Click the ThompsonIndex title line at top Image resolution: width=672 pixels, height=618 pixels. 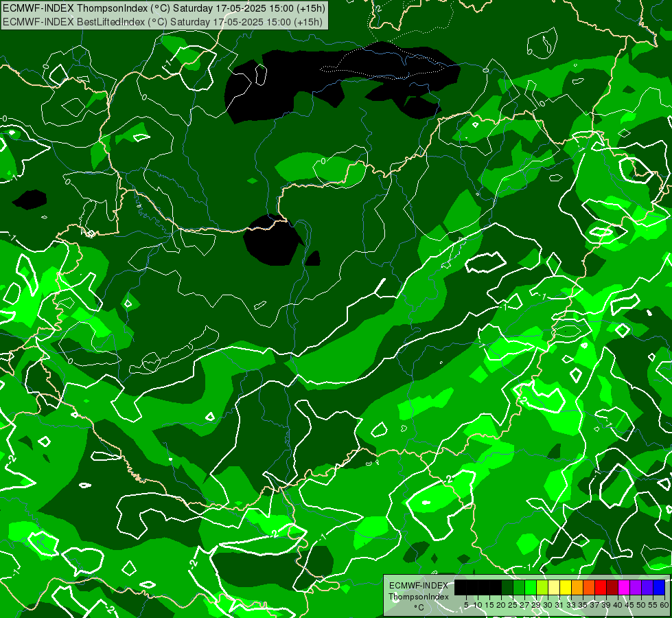click(x=164, y=8)
